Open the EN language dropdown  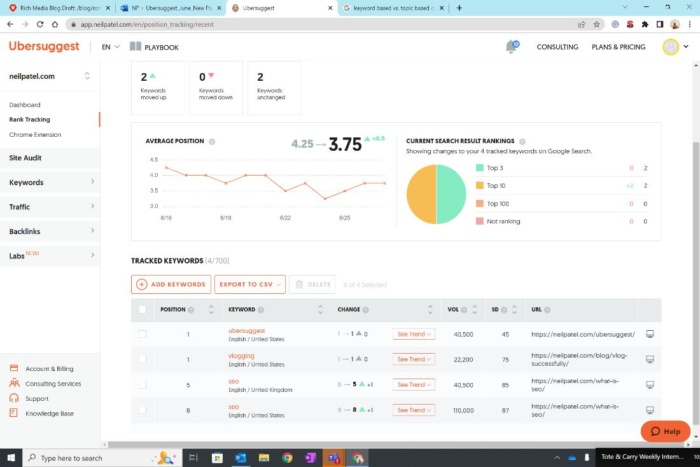[110, 47]
